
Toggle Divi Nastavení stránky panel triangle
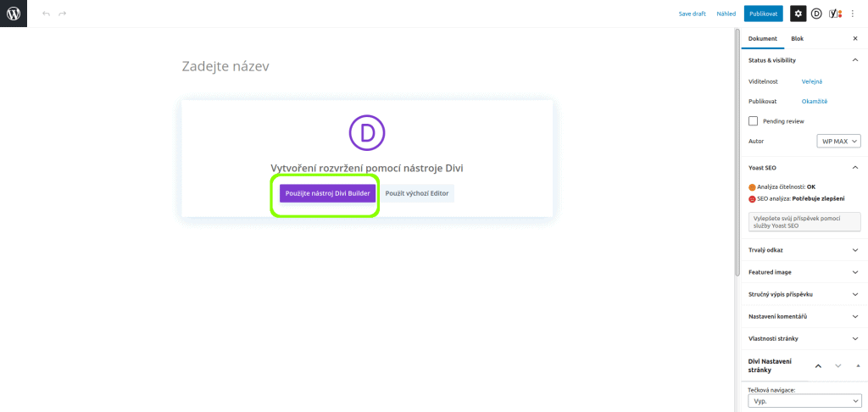point(858,366)
